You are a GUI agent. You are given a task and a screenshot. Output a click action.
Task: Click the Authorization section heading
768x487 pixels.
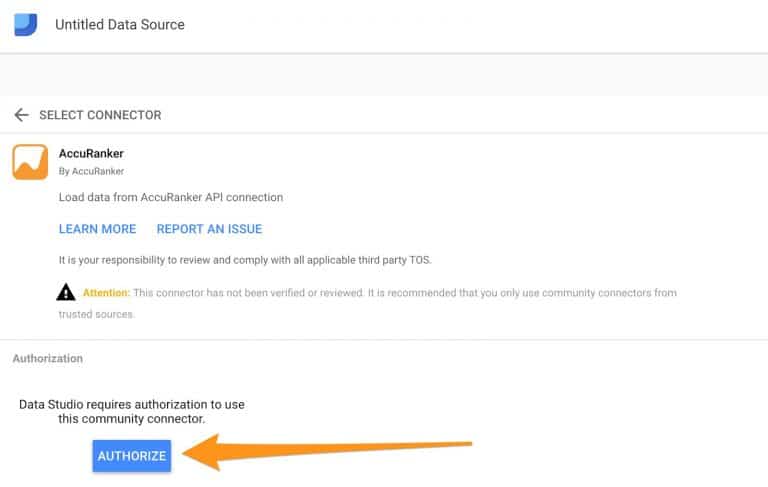click(48, 359)
